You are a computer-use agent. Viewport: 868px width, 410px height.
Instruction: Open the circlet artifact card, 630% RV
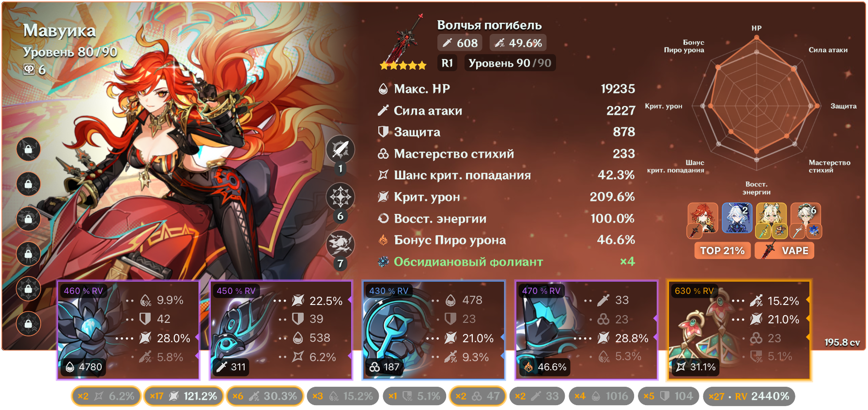739,330
